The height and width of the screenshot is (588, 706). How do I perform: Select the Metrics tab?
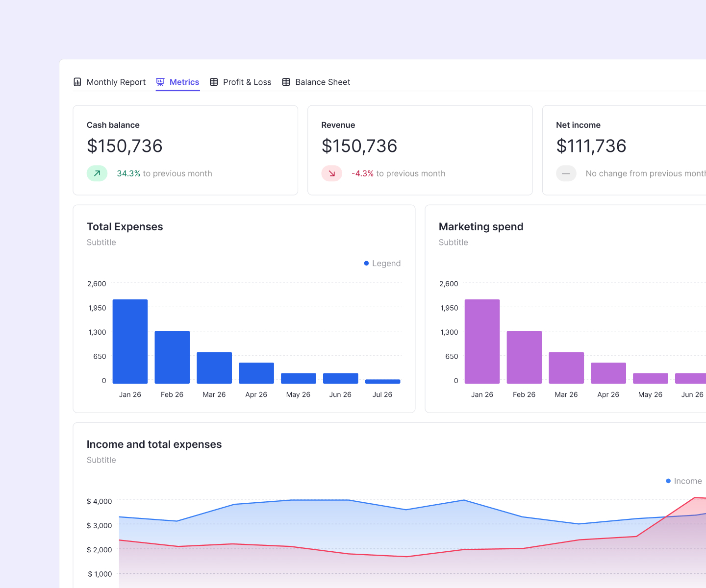177,82
